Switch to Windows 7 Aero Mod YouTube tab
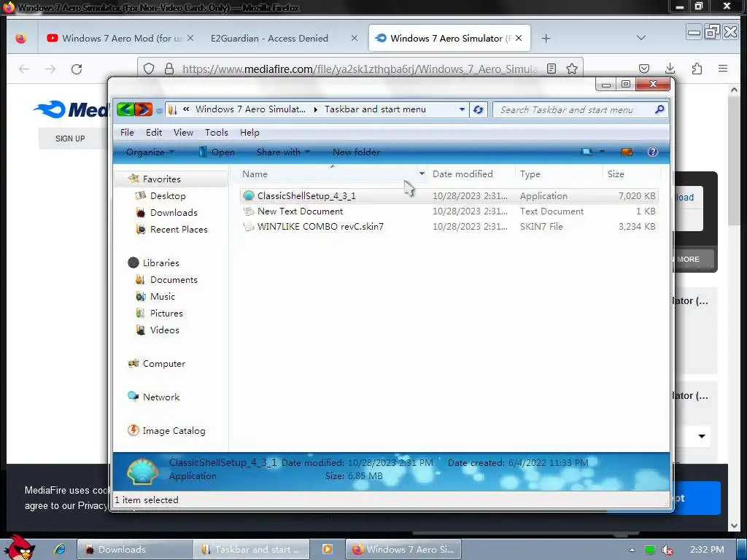 pos(120,38)
